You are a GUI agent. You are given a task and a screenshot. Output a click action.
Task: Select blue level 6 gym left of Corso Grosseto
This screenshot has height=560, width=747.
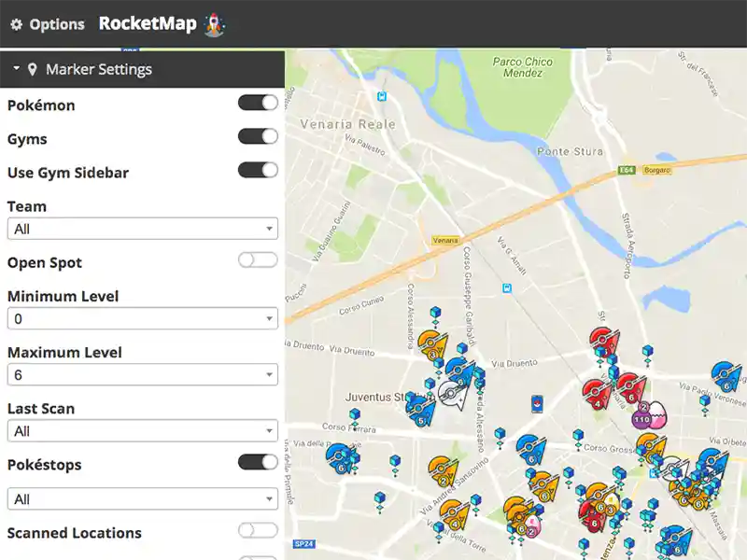[x=530, y=450]
